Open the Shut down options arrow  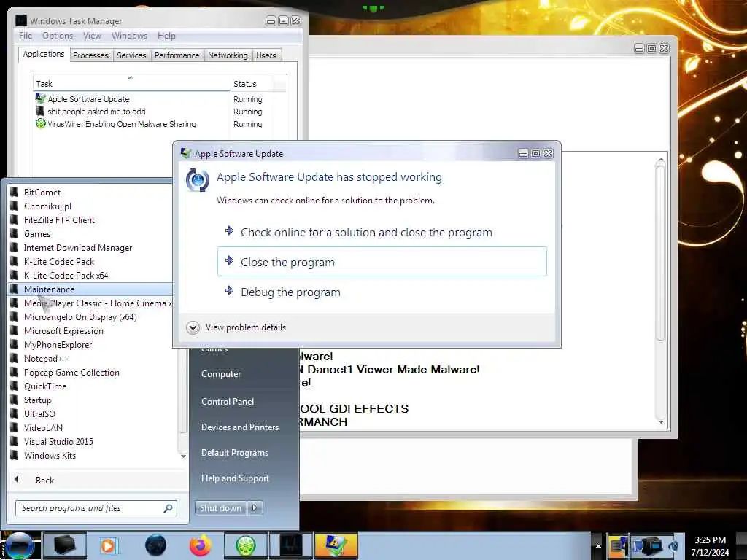coord(255,507)
